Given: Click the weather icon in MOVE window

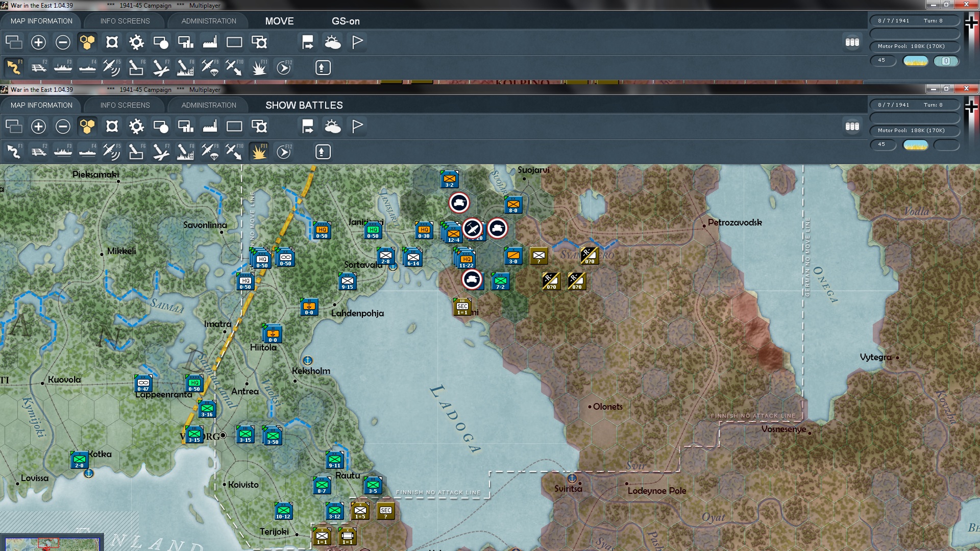Looking at the screenshot, I should pos(333,42).
